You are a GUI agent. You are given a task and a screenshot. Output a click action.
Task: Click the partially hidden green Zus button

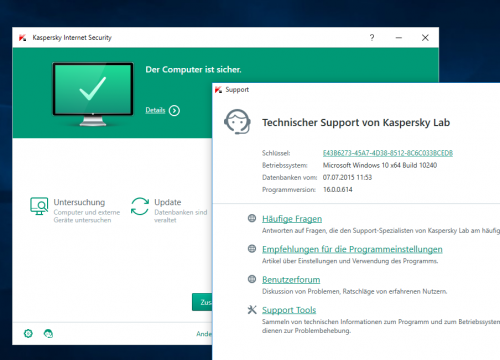pos(202,302)
